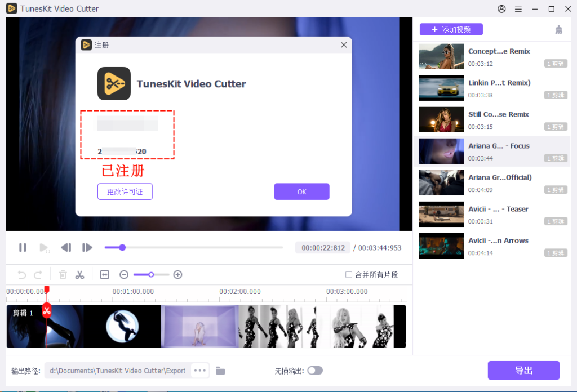Image resolution: width=577 pixels, height=392 pixels.
Task: Open the user account icon in title bar
Action: click(501, 9)
